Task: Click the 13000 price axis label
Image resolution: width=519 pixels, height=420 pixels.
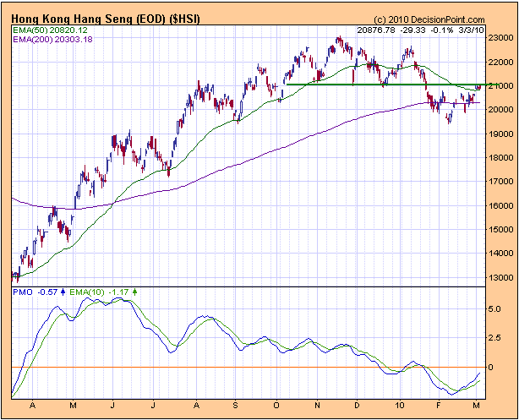Action: click(499, 278)
